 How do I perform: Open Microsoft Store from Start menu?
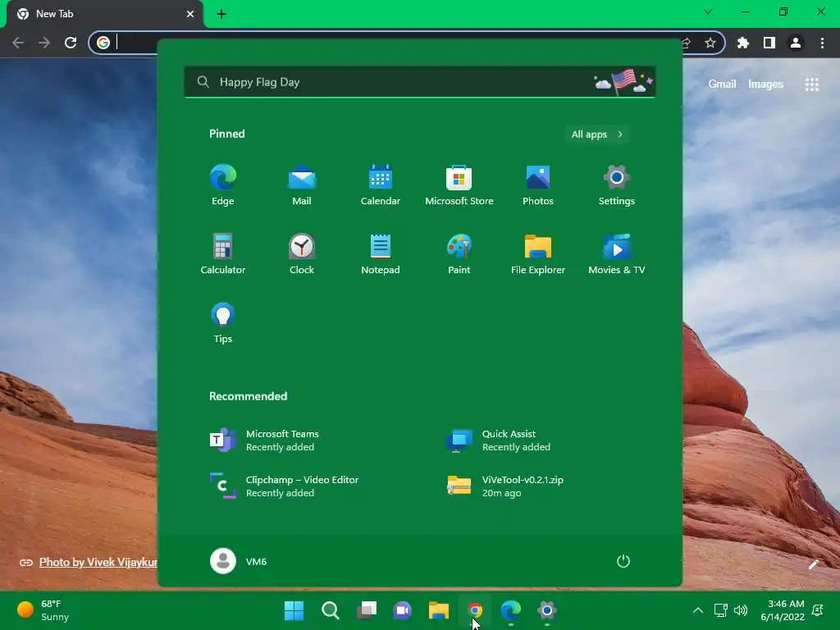coord(459,185)
